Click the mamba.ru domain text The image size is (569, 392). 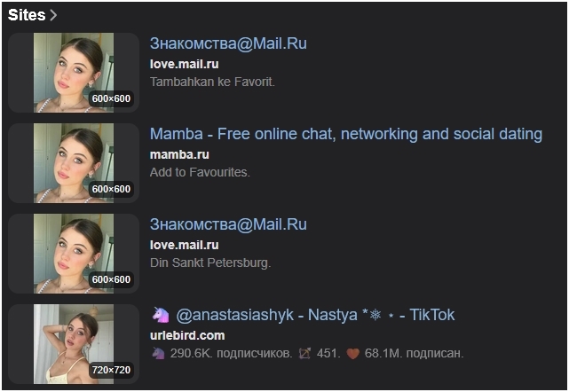pyautogui.click(x=179, y=155)
